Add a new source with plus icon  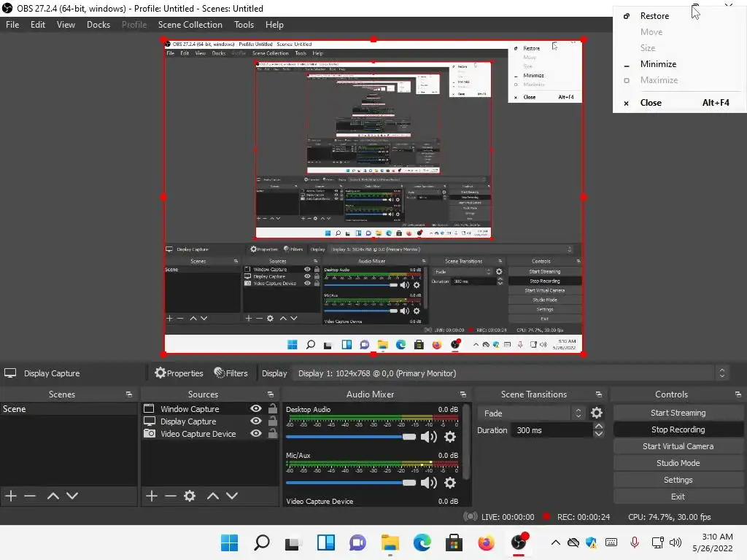[152, 496]
